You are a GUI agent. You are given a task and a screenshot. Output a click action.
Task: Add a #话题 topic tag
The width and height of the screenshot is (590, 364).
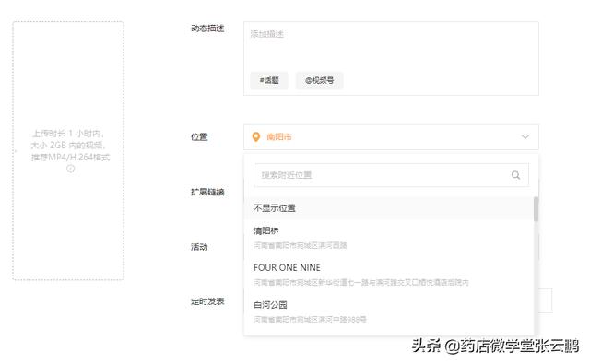pyautogui.click(x=269, y=80)
